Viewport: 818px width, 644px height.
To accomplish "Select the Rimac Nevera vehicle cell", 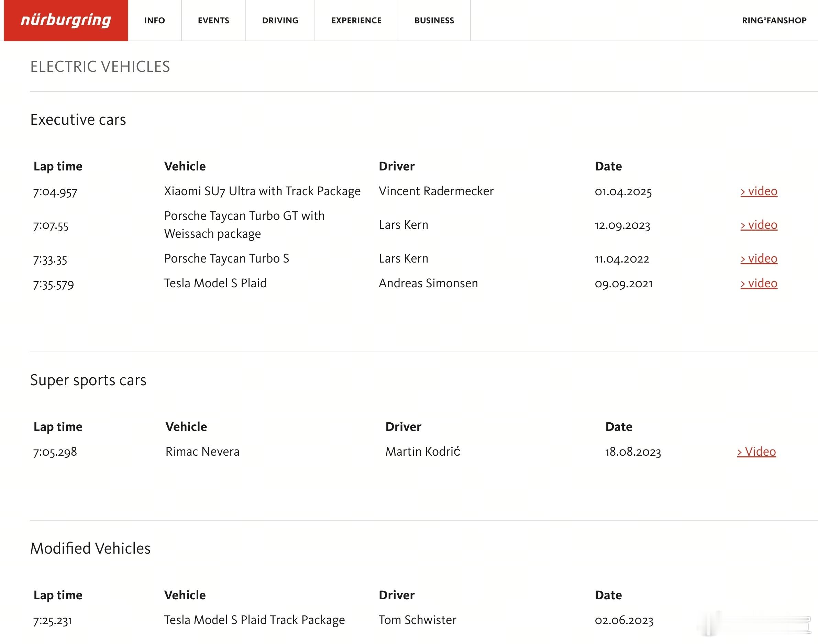I will (202, 452).
